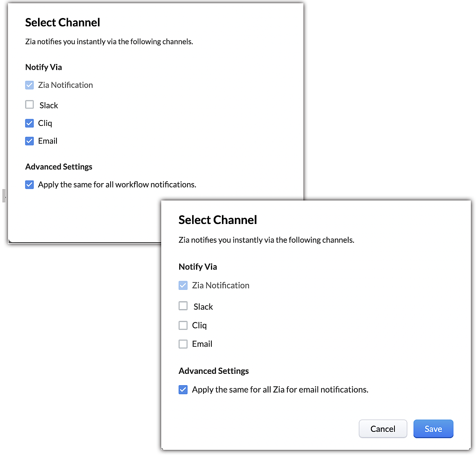Screen dimensions: 476x455
Task: Click the 'Apply the same for all Zia for email notifications' text
Action: 280,389
